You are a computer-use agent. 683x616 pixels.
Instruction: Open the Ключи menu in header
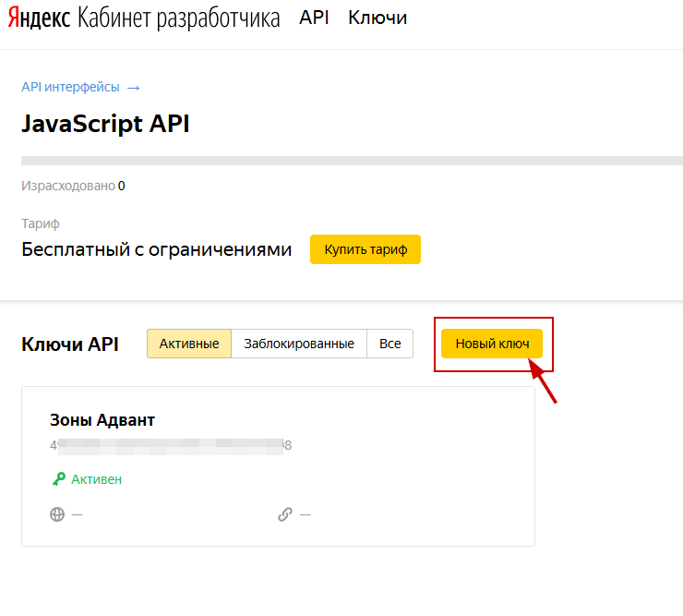(377, 18)
